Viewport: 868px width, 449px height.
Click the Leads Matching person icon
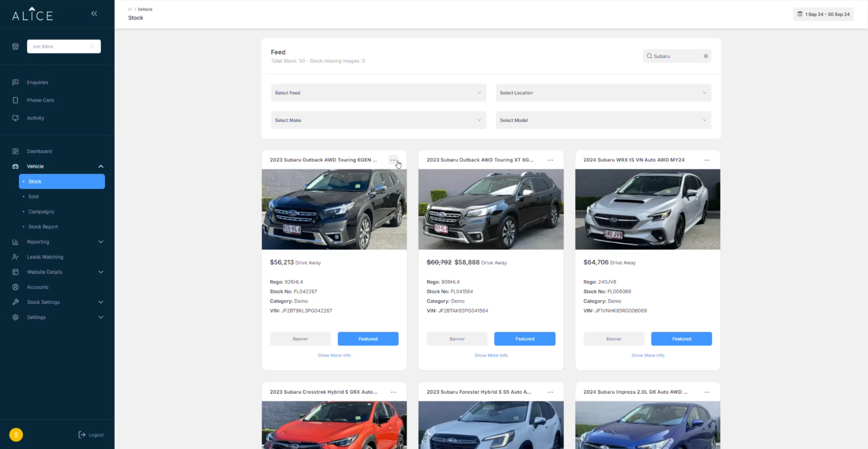pos(15,257)
